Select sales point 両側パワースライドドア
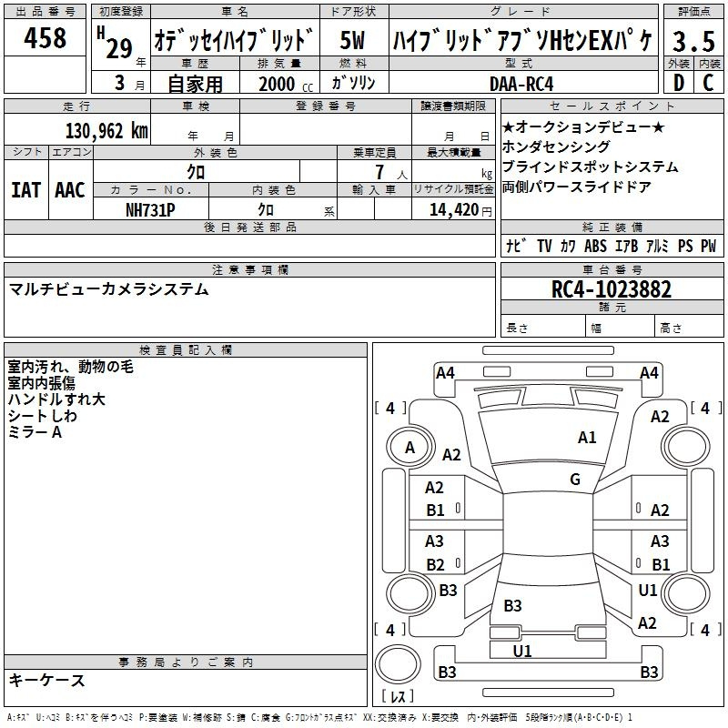 point(577,187)
